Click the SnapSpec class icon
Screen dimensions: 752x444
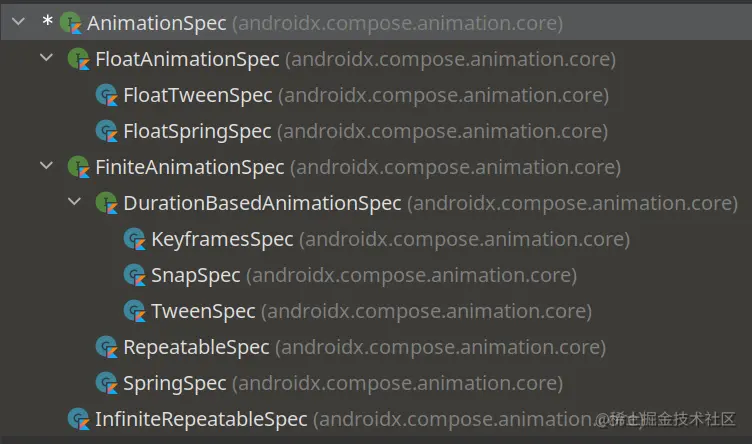coord(135,275)
